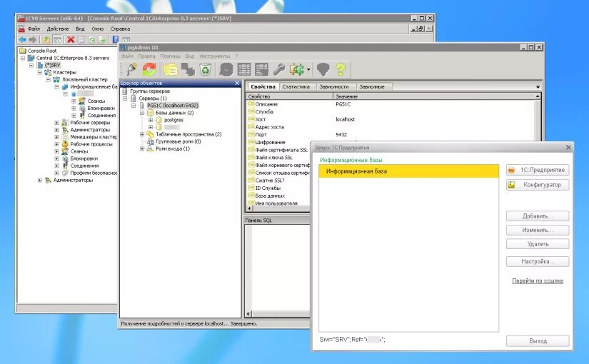589x364 pixels.
Task: Click the view data grid icon in pgAdmin
Action: tap(244, 69)
